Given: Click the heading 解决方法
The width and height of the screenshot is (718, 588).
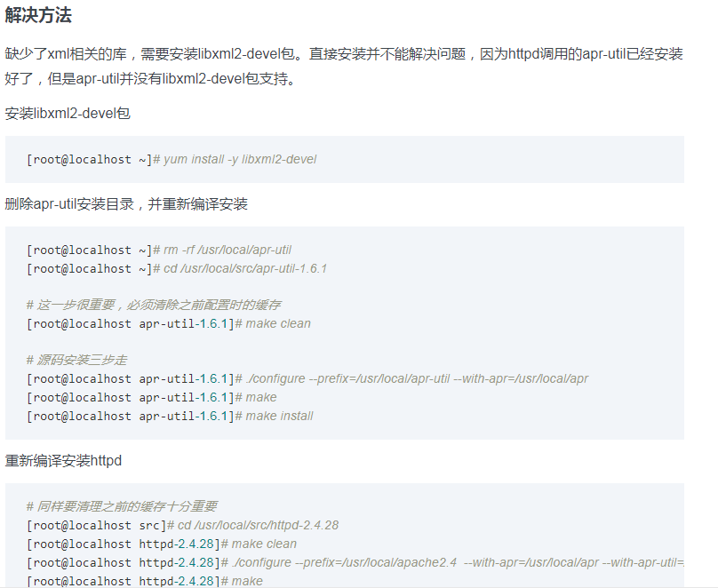Looking at the screenshot, I should (x=38, y=15).
